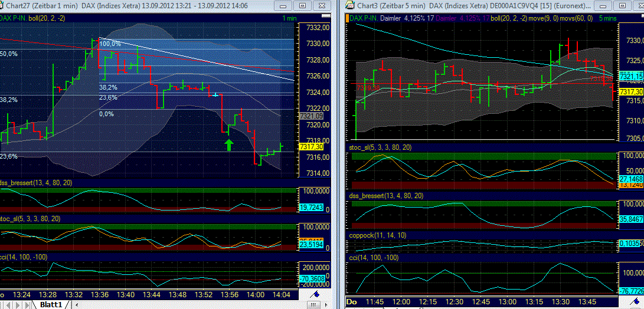Select the Blatt1 sheet tab
The image size is (644, 309).
point(51,304)
